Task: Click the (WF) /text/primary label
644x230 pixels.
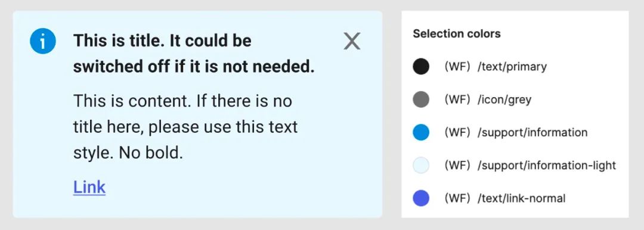Action: tap(496, 67)
